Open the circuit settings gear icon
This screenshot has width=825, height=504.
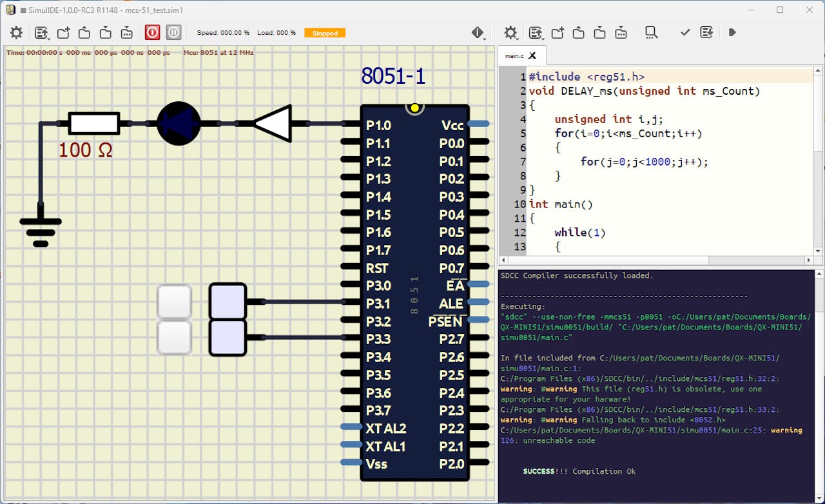coord(16,33)
